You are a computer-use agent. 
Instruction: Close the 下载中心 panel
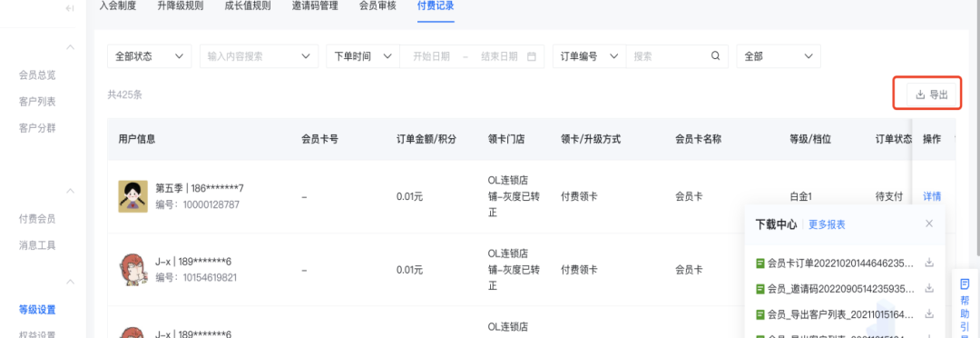[929, 224]
